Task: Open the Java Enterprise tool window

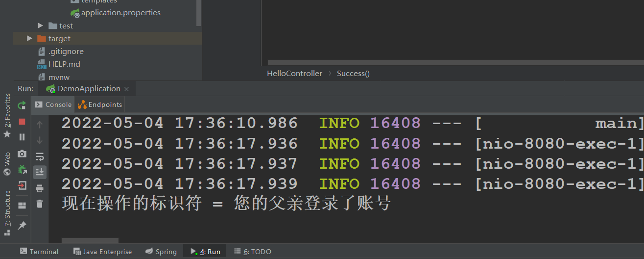Action: tap(102, 252)
